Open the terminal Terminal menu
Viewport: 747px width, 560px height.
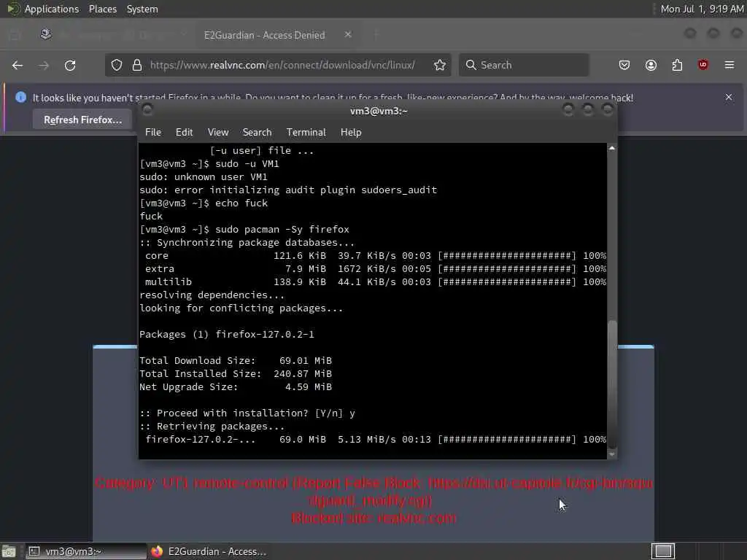[x=306, y=133]
